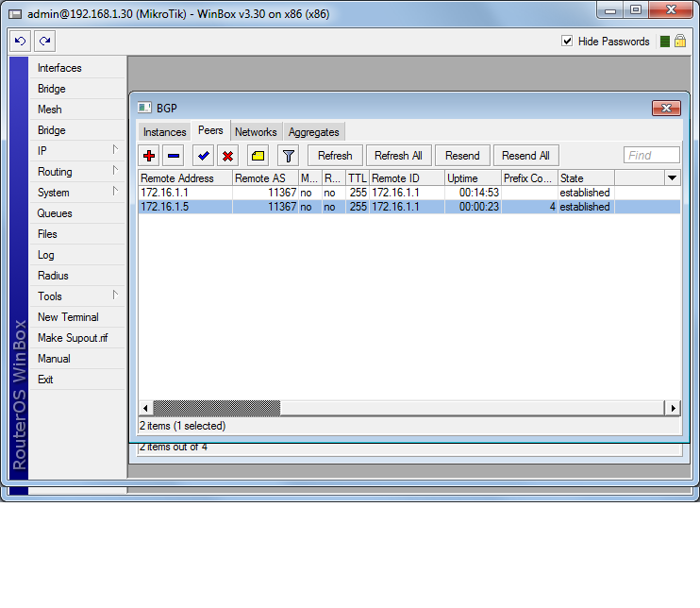Click the uptime value 00:00:23

click(x=479, y=207)
